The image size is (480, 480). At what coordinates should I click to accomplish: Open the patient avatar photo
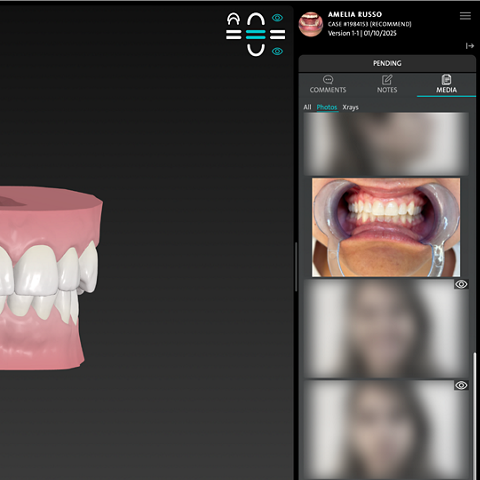[x=311, y=24]
